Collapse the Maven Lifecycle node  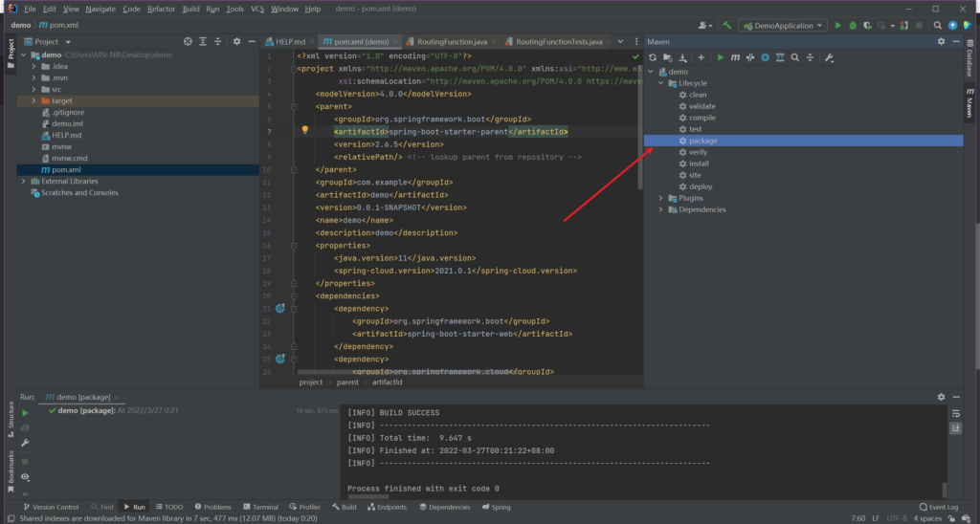coord(660,83)
